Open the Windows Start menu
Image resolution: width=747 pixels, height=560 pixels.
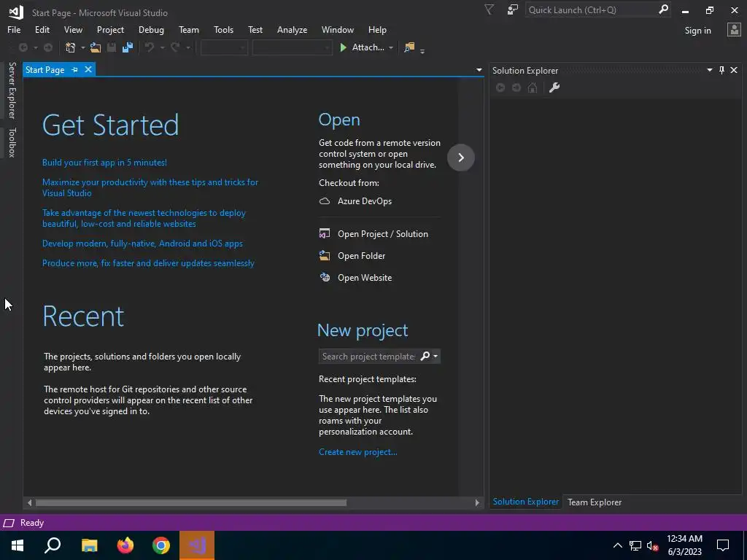tap(18, 545)
